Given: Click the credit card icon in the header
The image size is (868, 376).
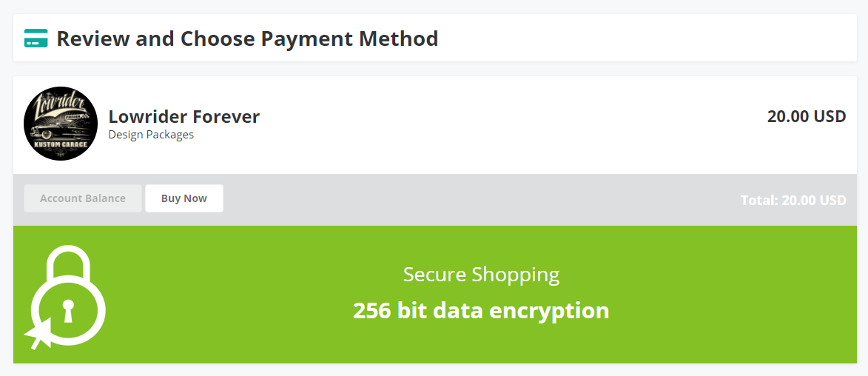Looking at the screenshot, I should click(36, 38).
